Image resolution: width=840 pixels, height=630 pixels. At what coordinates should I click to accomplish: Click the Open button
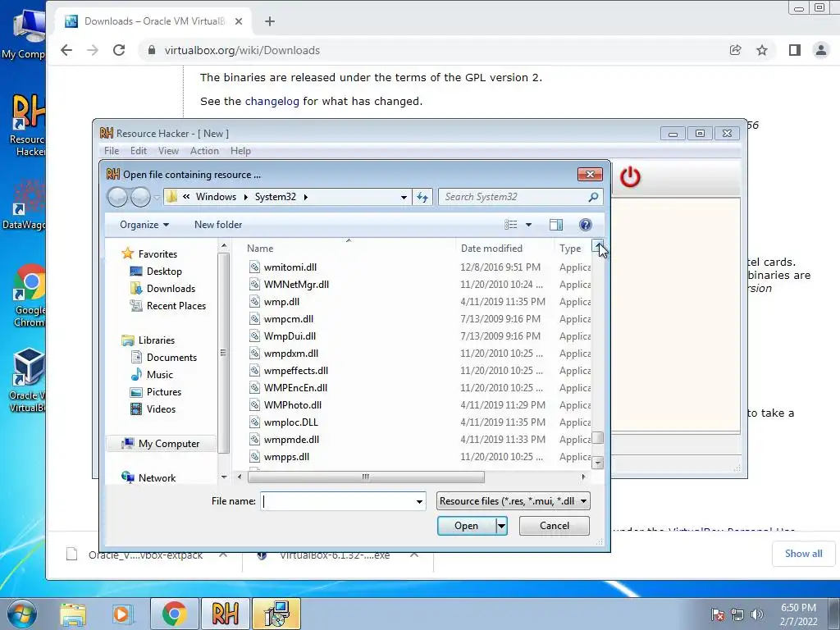coord(467,526)
